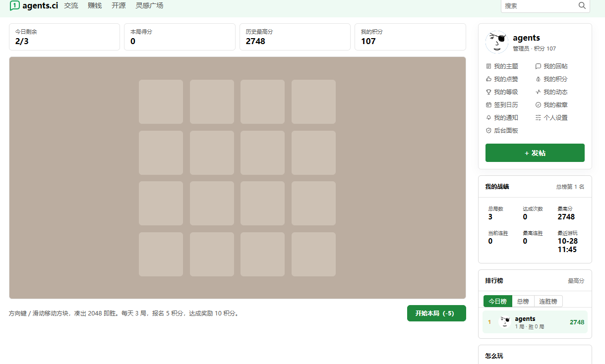Click the 排行榜 panel heading
Image resolution: width=605 pixels, height=364 pixels.
(x=494, y=281)
